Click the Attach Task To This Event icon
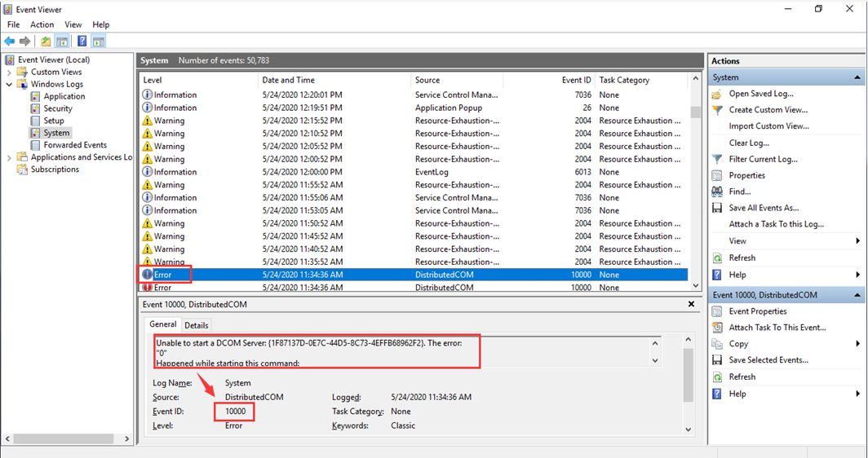 [x=717, y=328]
